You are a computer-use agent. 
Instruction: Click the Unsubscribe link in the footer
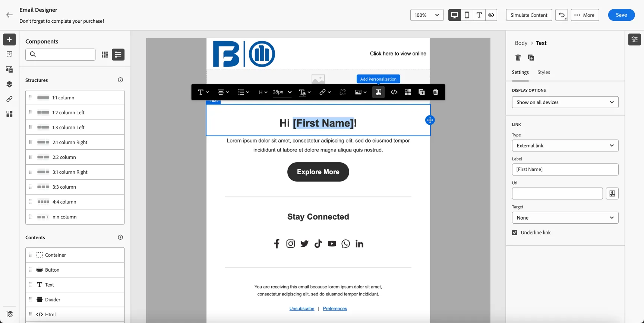[302, 308]
